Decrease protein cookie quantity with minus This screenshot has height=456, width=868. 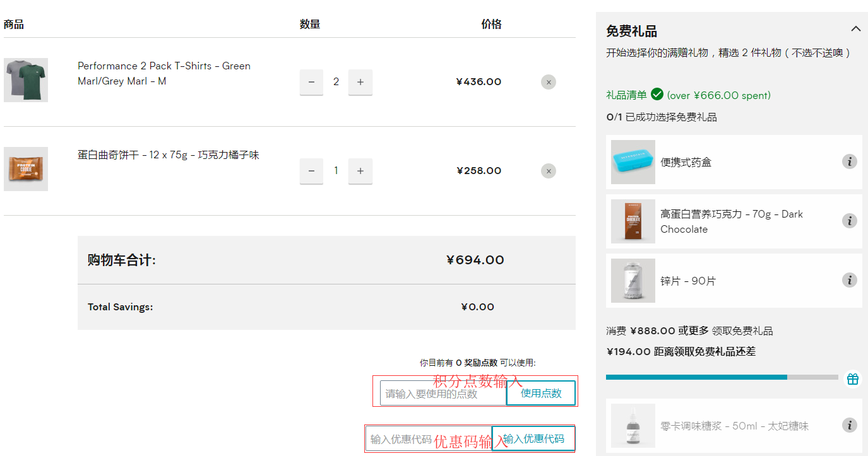311,171
